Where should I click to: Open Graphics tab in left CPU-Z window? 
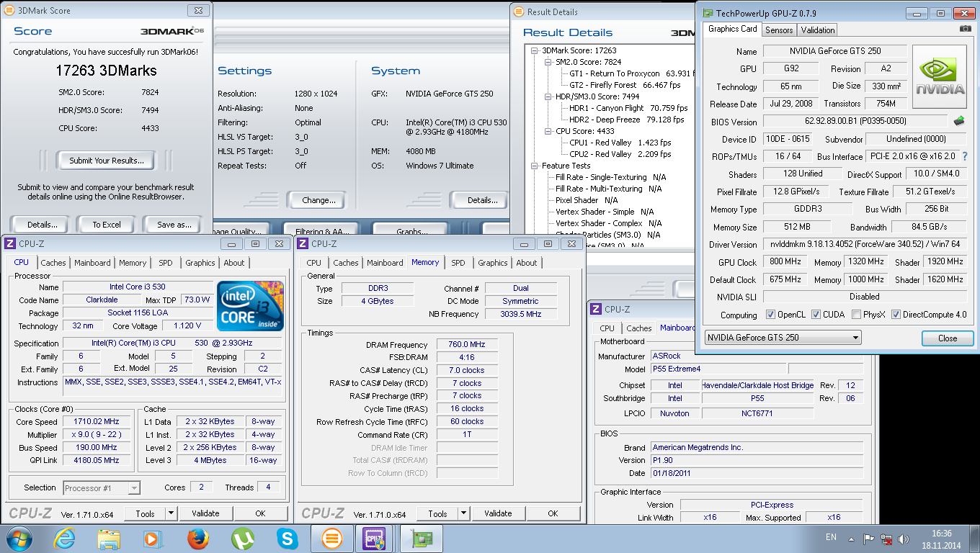tap(200, 263)
